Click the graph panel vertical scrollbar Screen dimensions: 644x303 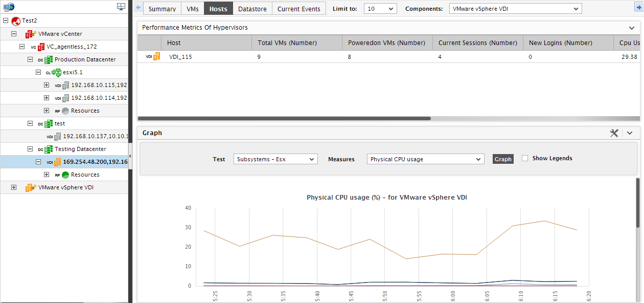point(638,203)
